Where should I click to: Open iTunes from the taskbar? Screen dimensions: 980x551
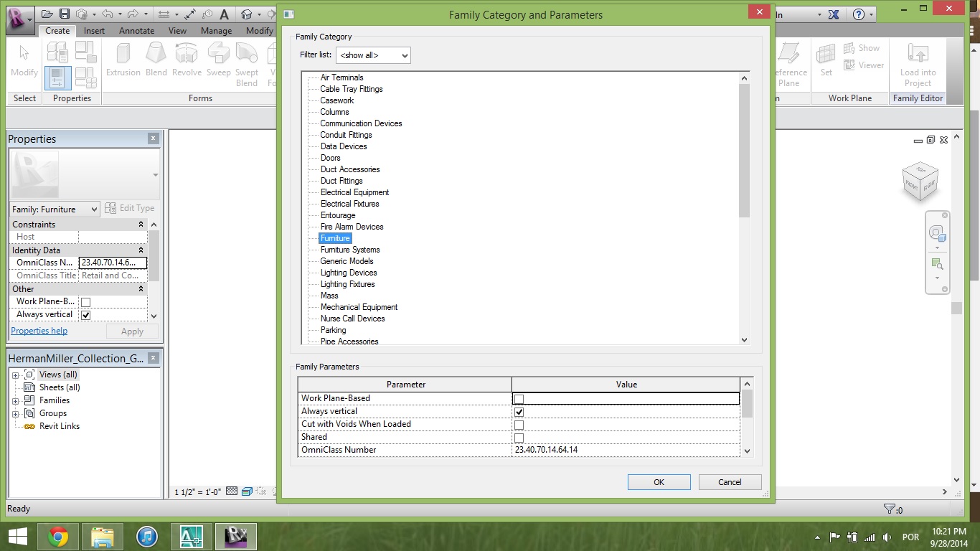pos(147,537)
